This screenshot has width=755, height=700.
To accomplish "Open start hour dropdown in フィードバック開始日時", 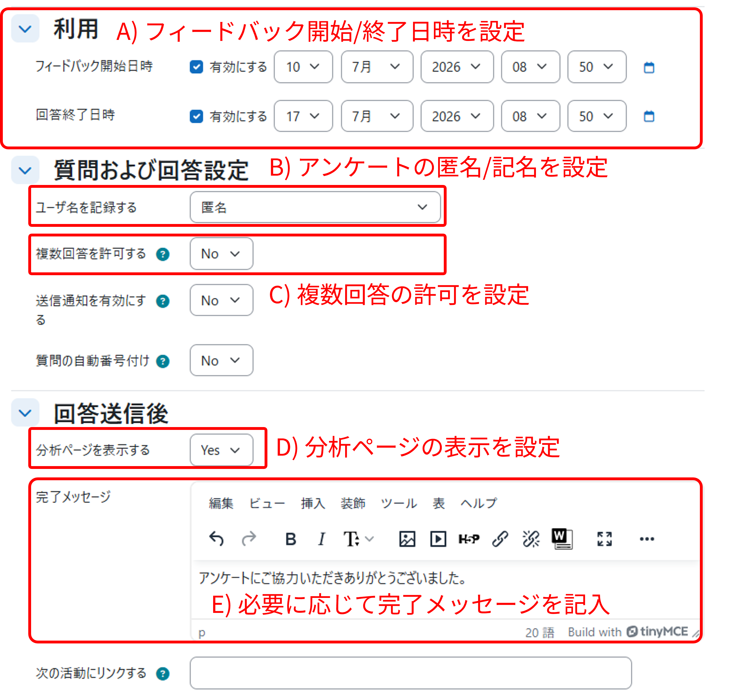I will pyautogui.click(x=531, y=67).
